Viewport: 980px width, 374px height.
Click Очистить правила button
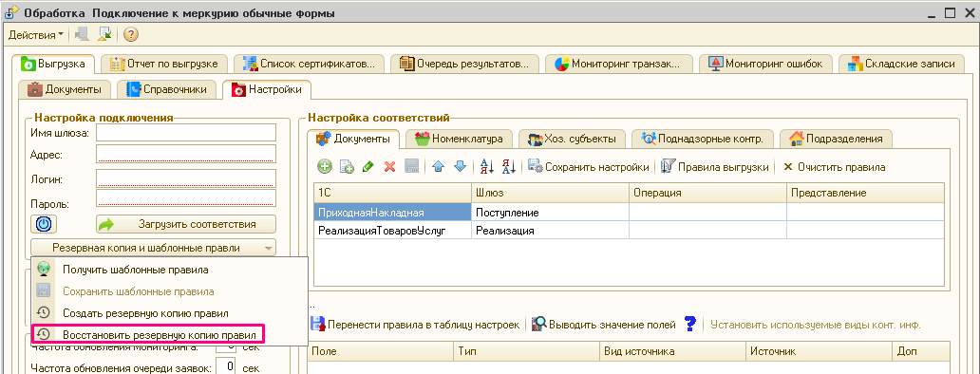833,167
